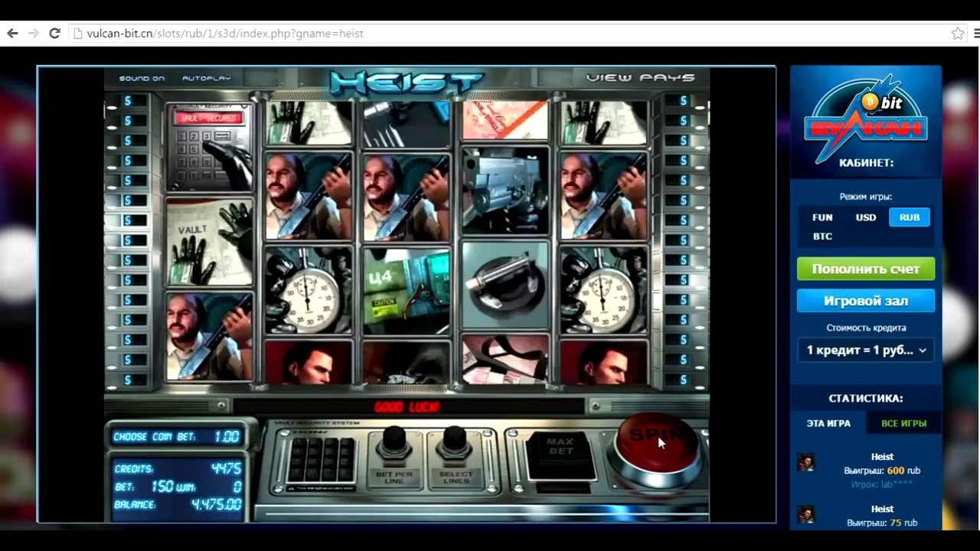Click the VAULT SECURED keypad symbol on reel one
The image size is (980, 551).
pyautogui.click(x=209, y=148)
